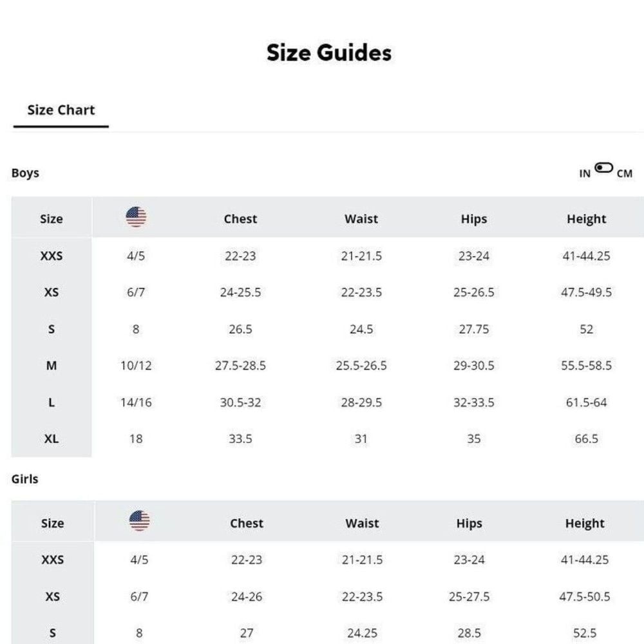Select the L size label in Boys table
Screen dimensions: 644x644
(x=52, y=402)
